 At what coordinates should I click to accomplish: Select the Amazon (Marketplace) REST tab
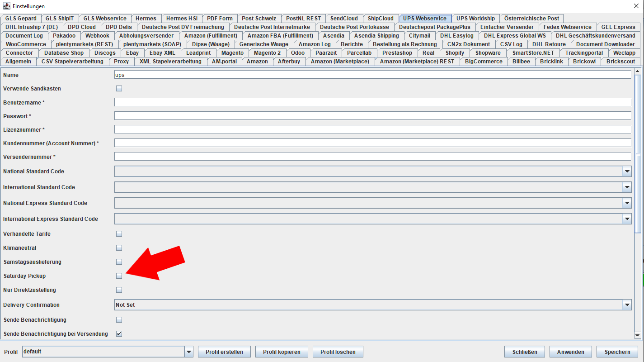[417, 62]
